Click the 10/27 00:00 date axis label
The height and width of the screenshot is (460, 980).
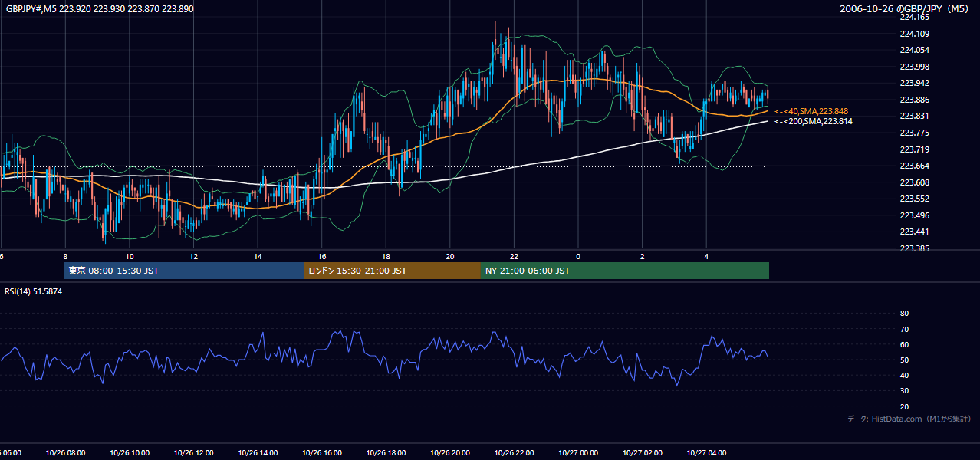(578, 453)
